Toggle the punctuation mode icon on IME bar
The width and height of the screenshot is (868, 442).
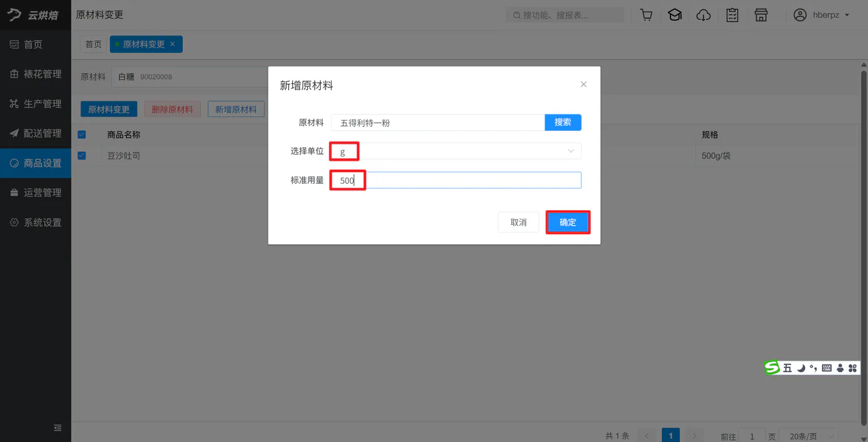point(813,368)
